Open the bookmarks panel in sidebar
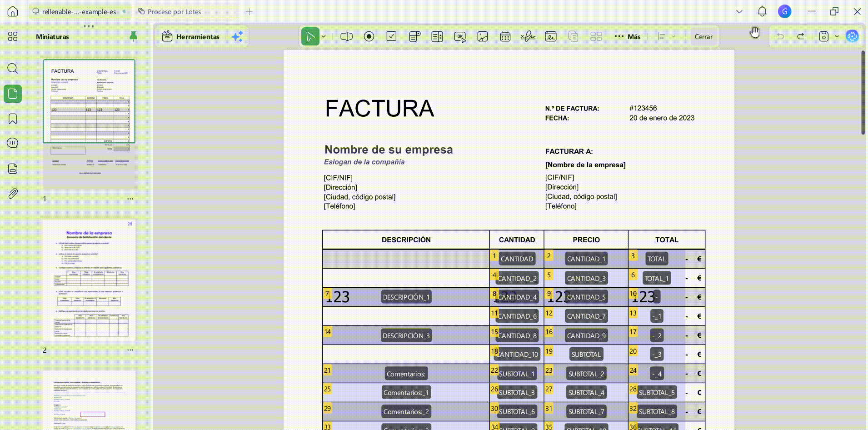The image size is (868, 430). 13,119
